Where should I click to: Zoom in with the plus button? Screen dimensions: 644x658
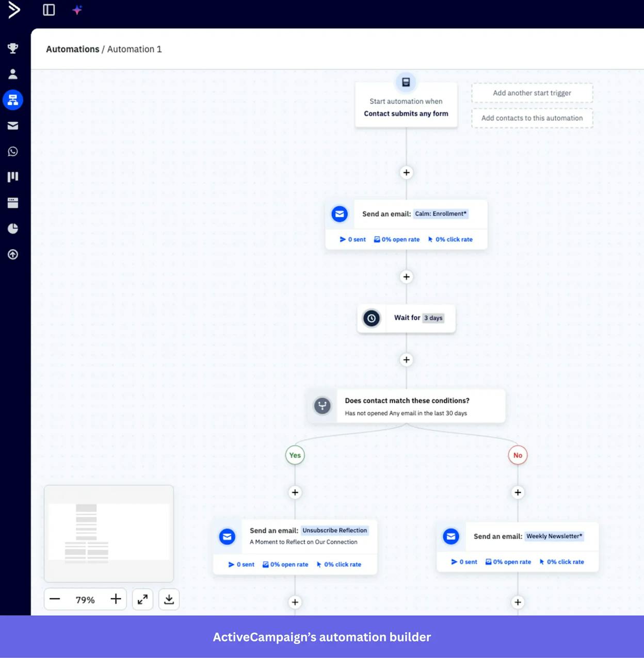tap(116, 599)
